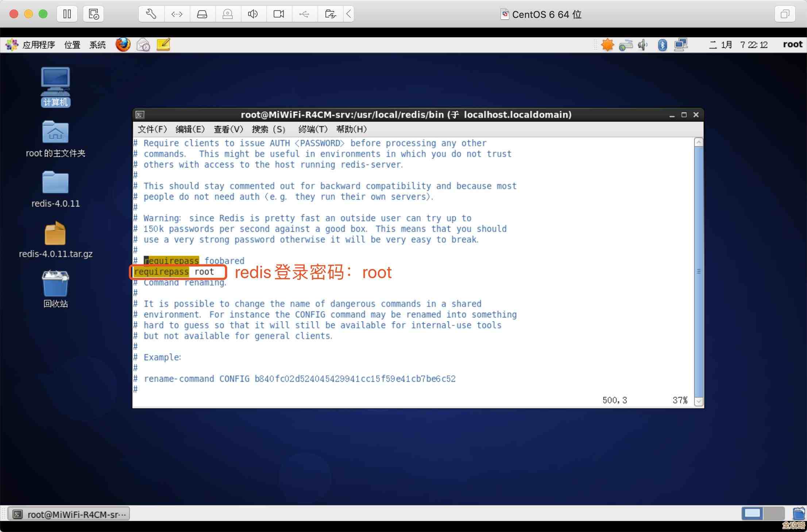
Task: Pause the virtual machine
Action: point(67,14)
